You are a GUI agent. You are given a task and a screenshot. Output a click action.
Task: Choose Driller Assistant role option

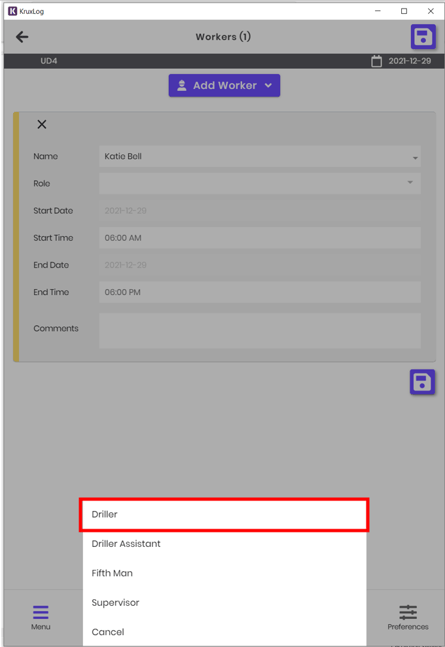pos(224,544)
